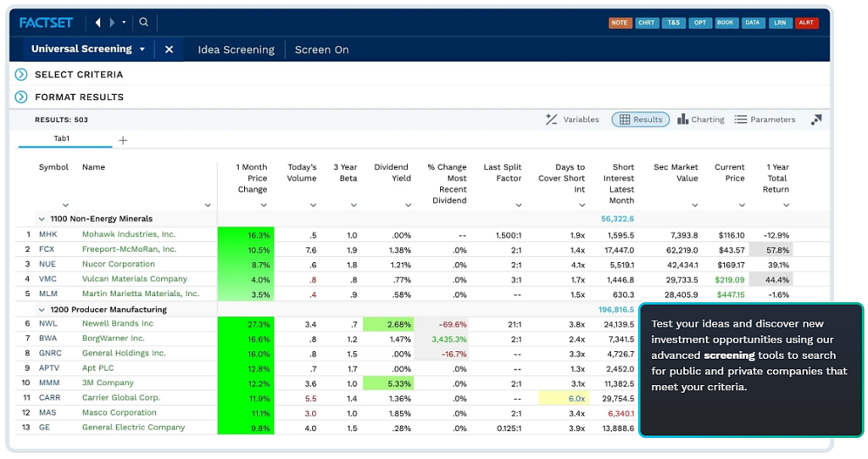868x459 pixels.
Task: Click the RESULTS: 503 count label
Action: pos(61,120)
